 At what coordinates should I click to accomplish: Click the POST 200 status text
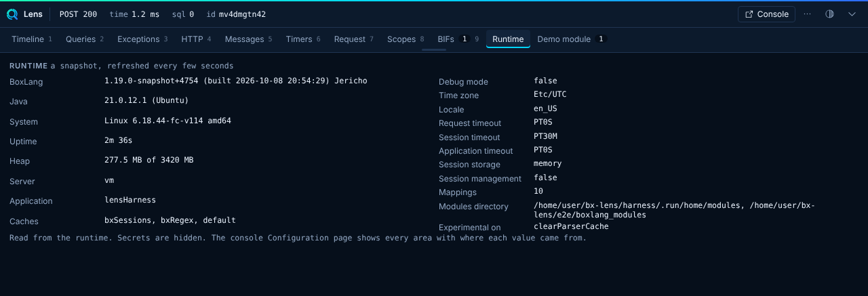pyautogui.click(x=78, y=14)
